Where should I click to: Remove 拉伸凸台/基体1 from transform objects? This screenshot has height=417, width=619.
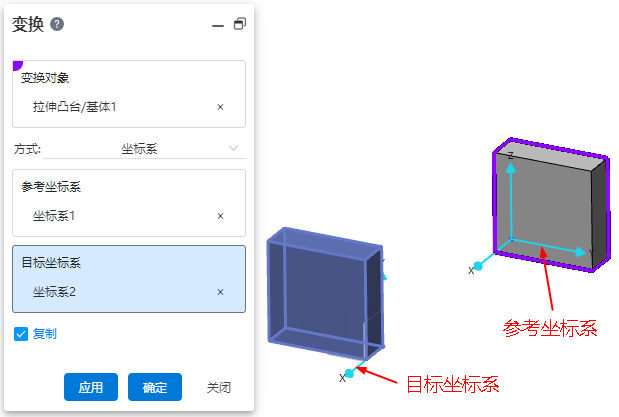tap(220, 107)
